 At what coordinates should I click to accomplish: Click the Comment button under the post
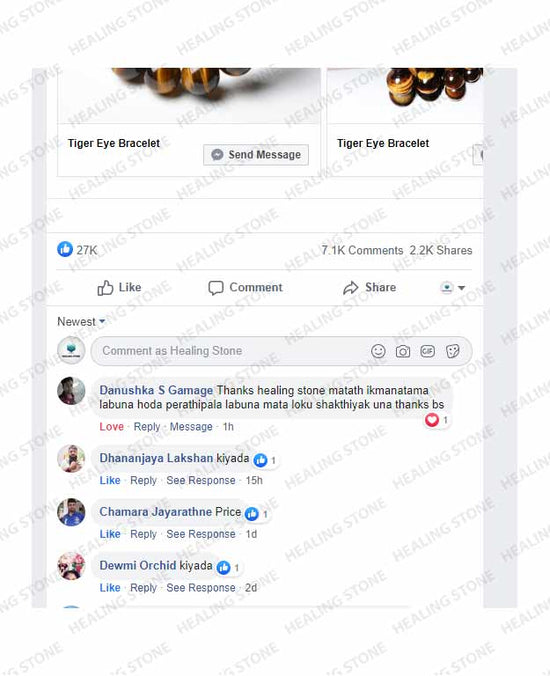click(245, 288)
